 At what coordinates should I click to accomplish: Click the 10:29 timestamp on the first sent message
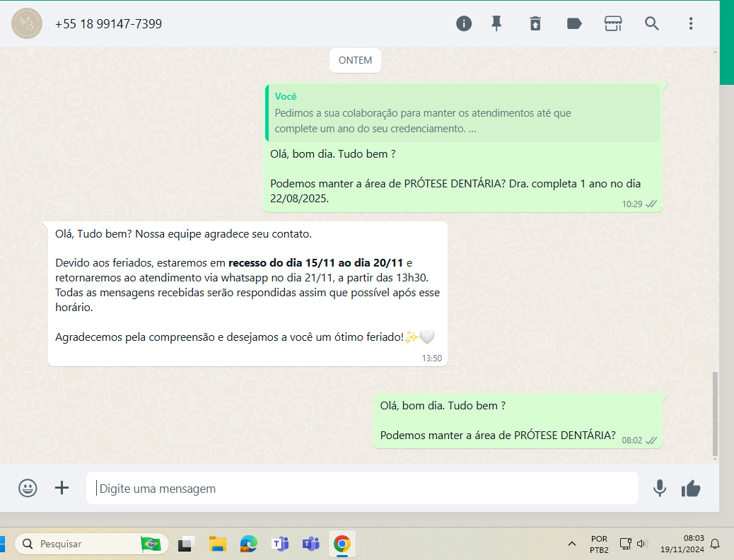pyautogui.click(x=632, y=204)
